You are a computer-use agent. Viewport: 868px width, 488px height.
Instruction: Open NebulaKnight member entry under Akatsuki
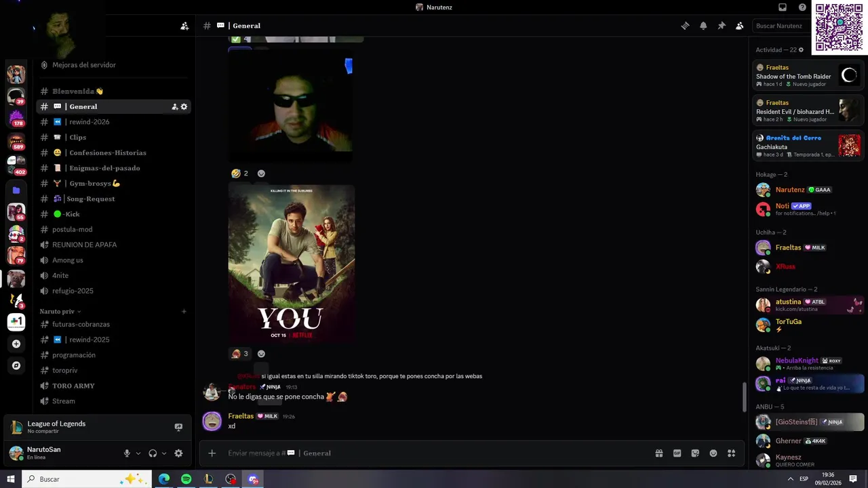pos(807,364)
